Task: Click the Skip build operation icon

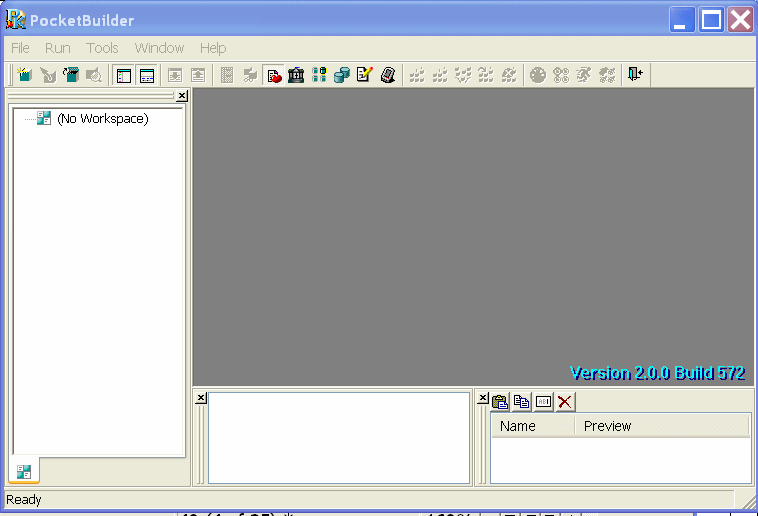Action: tap(486, 75)
